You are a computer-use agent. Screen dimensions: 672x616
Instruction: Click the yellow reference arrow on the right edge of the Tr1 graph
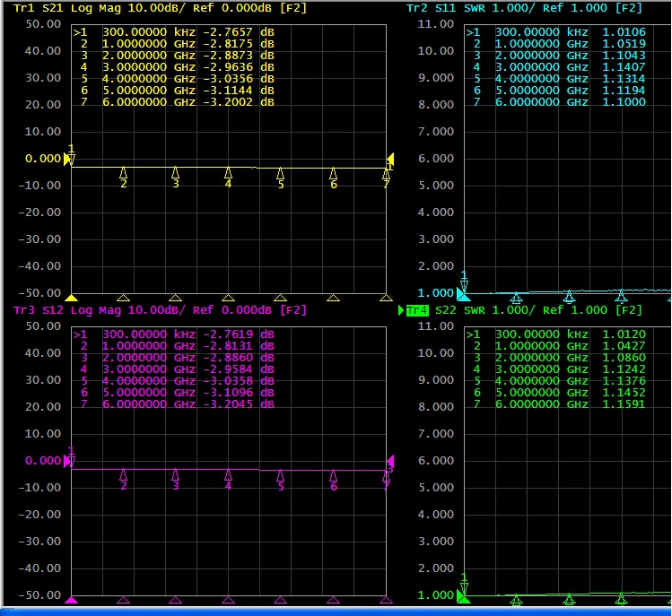(390, 159)
